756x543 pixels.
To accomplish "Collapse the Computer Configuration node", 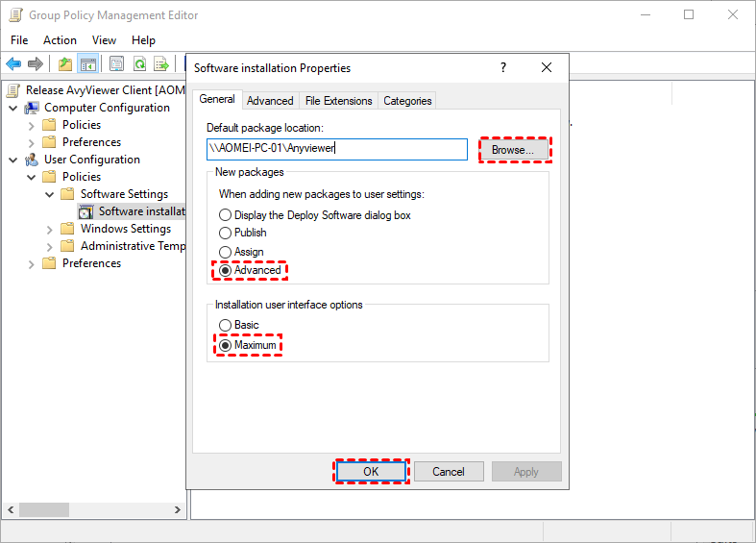I will [x=13, y=108].
